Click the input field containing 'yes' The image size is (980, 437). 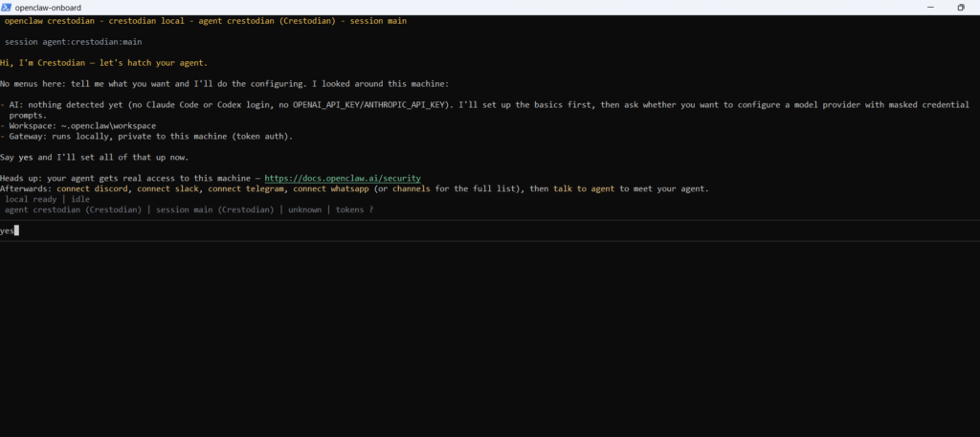pos(490,230)
